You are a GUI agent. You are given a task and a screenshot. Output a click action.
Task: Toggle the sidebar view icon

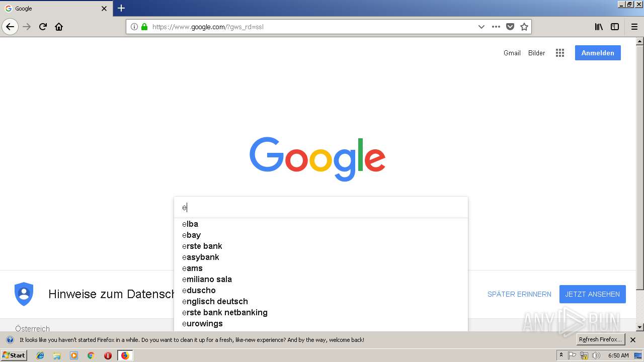[x=615, y=27]
